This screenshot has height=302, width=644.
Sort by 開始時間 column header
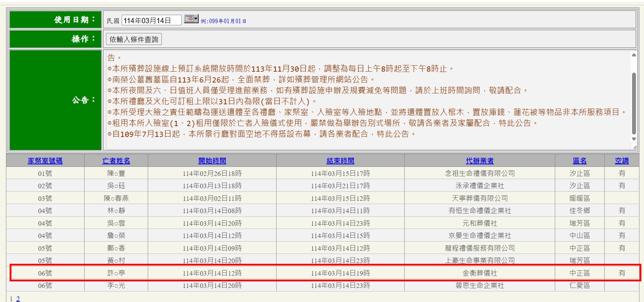click(x=212, y=161)
